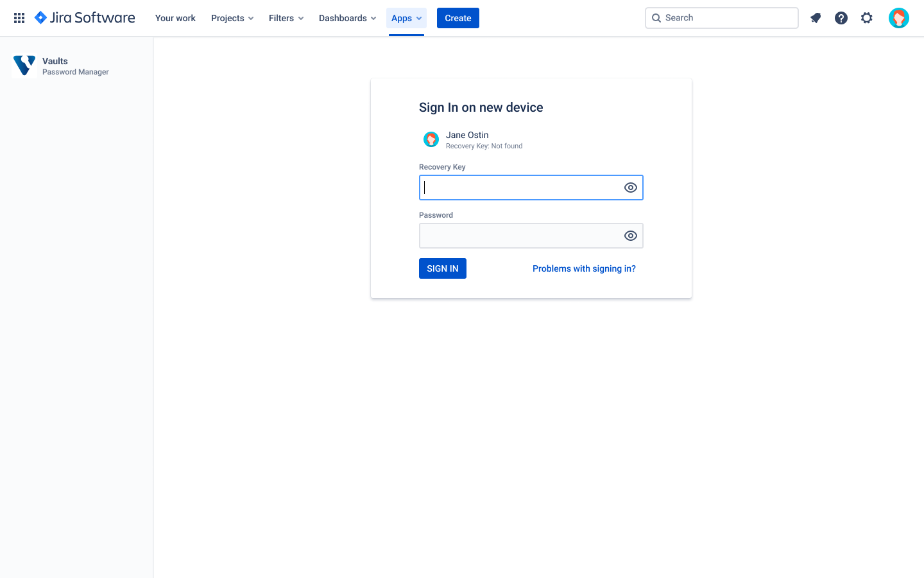
Task: Select the Apps menu item
Action: point(406,17)
